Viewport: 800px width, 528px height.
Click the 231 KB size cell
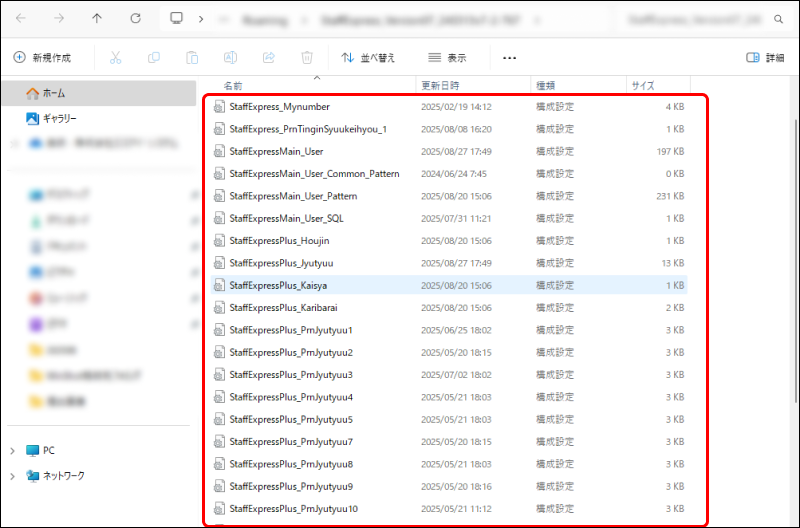[x=670, y=196]
